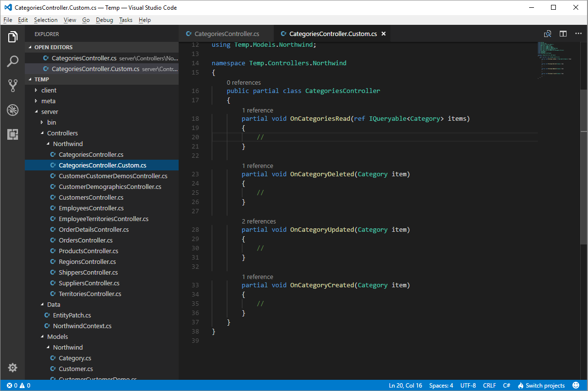Change indentation via Spaces: 4
The height and width of the screenshot is (391, 588).
point(441,385)
